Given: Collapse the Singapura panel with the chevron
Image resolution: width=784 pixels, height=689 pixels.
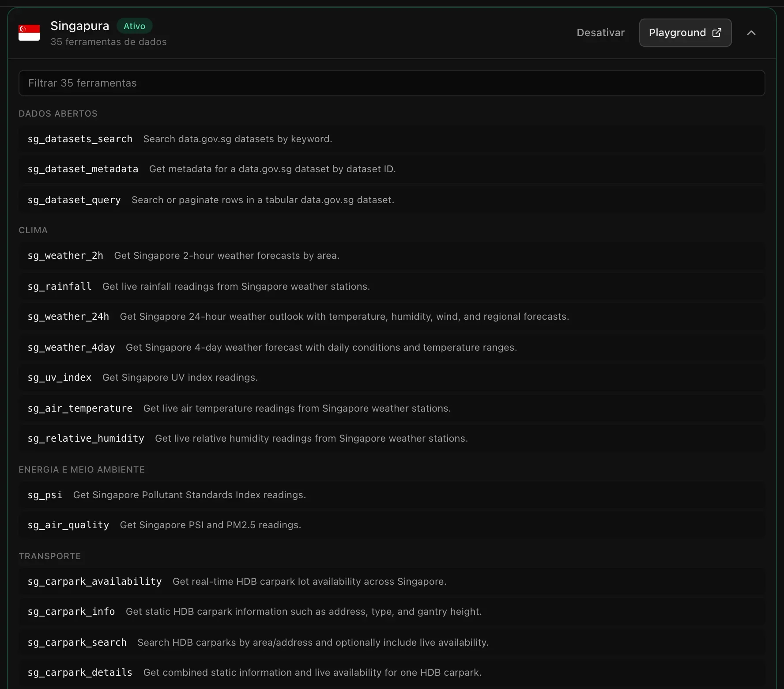Looking at the screenshot, I should point(751,33).
